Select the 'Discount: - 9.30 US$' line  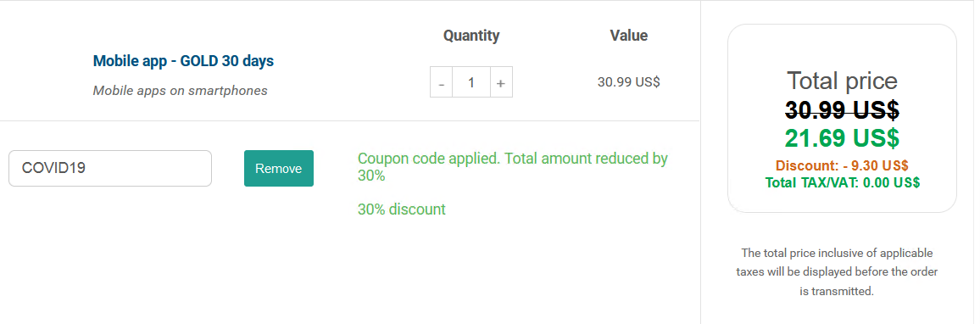tap(842, 165)
